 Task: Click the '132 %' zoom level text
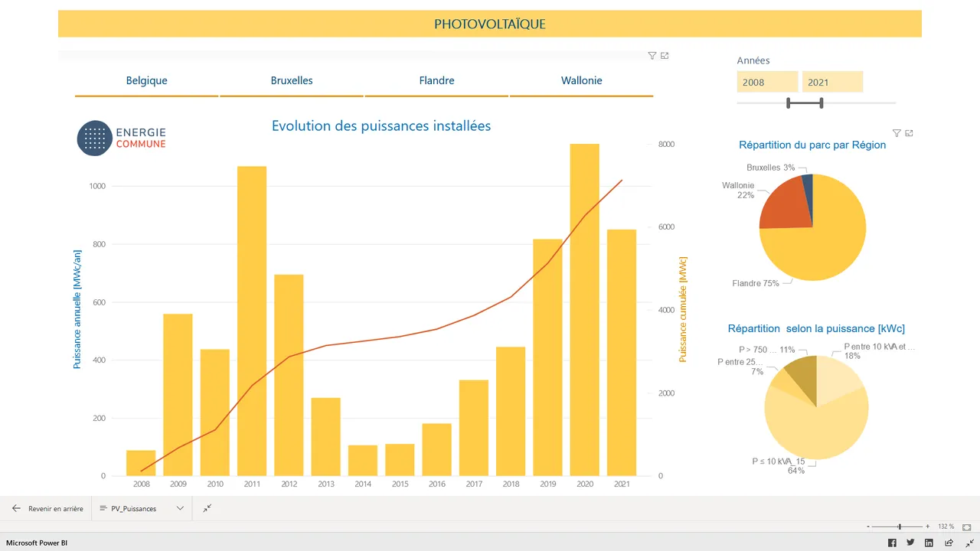click(x=946, y=527)
